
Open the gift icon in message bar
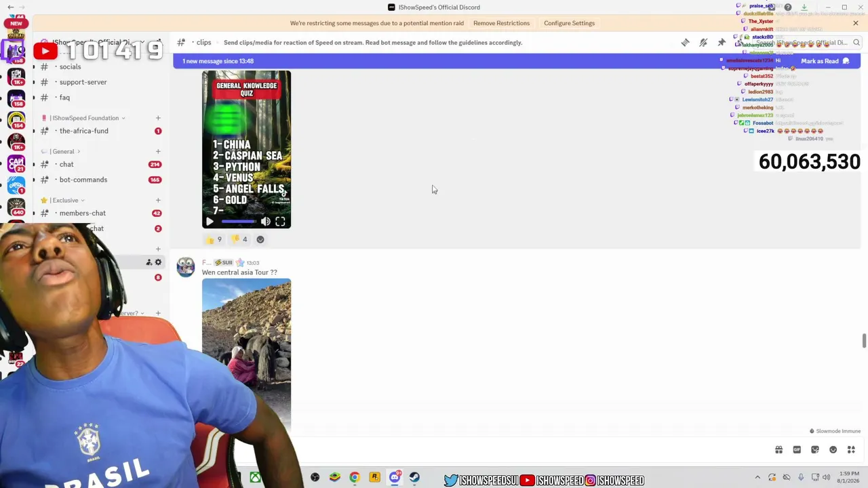778,449
